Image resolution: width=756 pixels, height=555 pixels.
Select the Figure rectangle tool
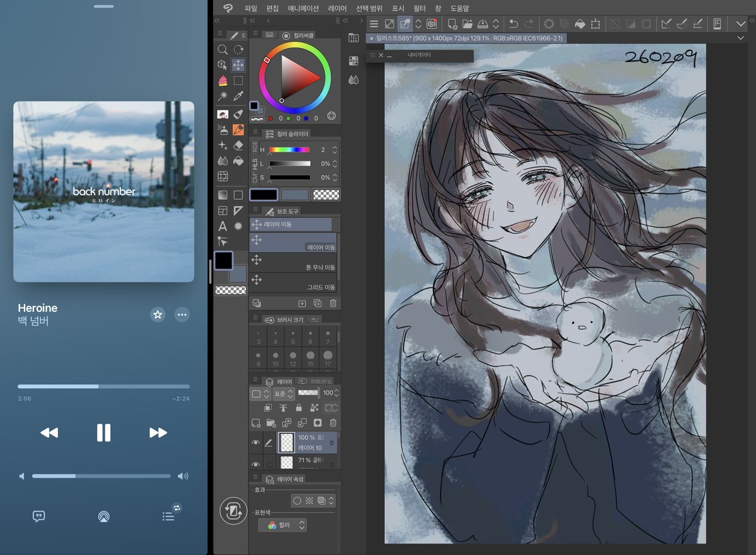(x=238, y=195)
